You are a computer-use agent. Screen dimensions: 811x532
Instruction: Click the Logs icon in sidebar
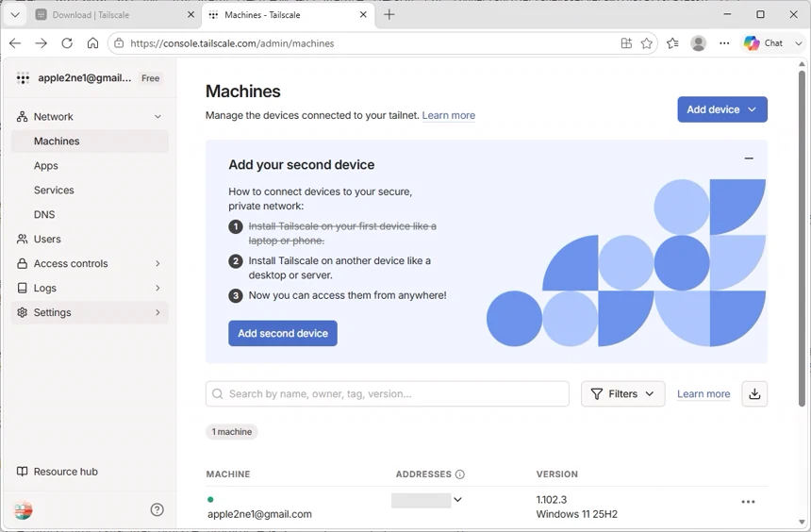coord(23,288)
